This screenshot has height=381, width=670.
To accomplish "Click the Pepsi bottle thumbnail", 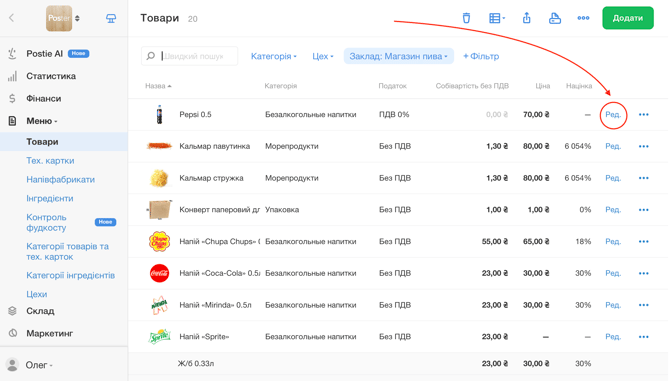I will [159, 114].
